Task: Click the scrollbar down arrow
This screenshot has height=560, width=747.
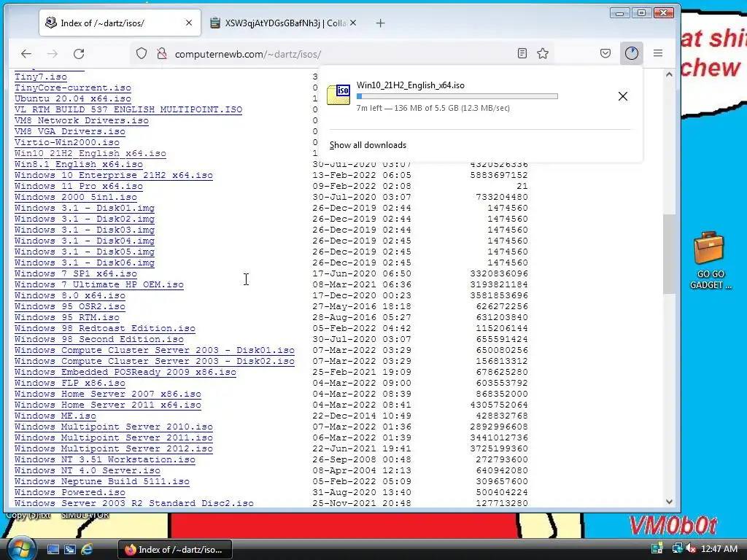Action: [669, 502]
